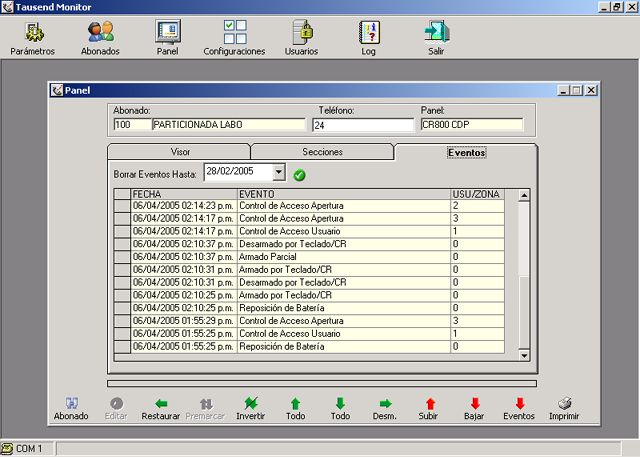Viewport: 640px width, 457px height.
Task: Click the bottom Abonado icon
Action: 71,404
